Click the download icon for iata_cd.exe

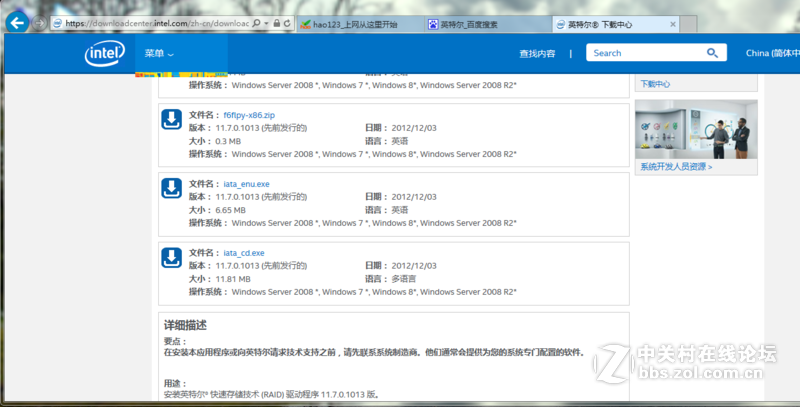point(171,258)
